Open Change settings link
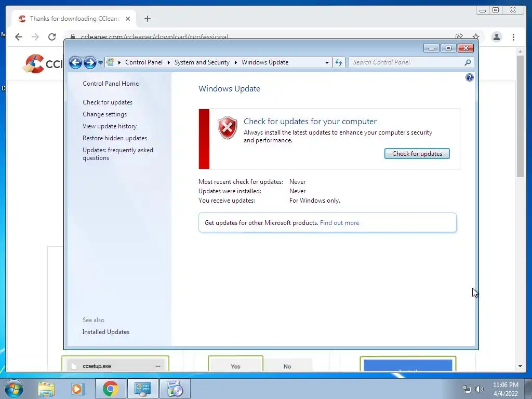This screenshot has width=532, height=399. 104,114
